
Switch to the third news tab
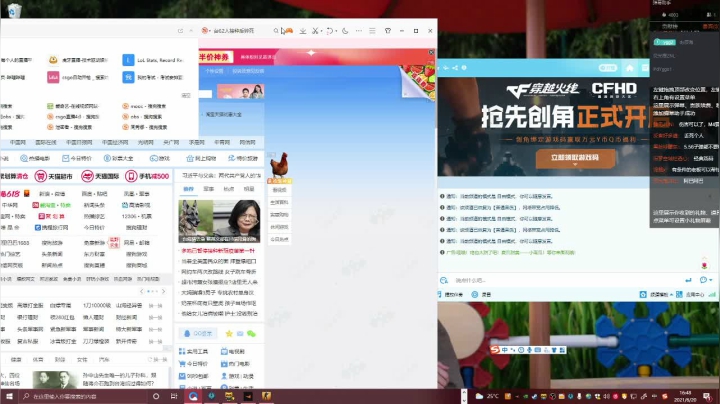tap(229, 189)
